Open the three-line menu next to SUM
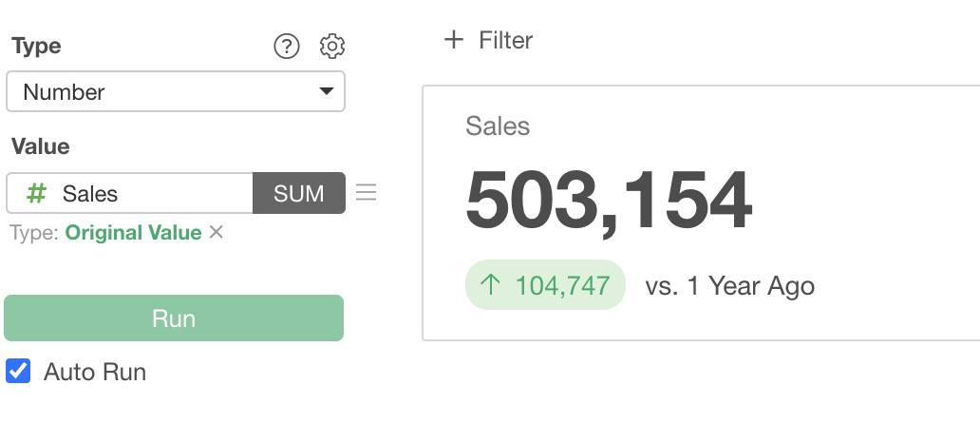This screenshot has width=980, height=424. click(x=366, y=193)
